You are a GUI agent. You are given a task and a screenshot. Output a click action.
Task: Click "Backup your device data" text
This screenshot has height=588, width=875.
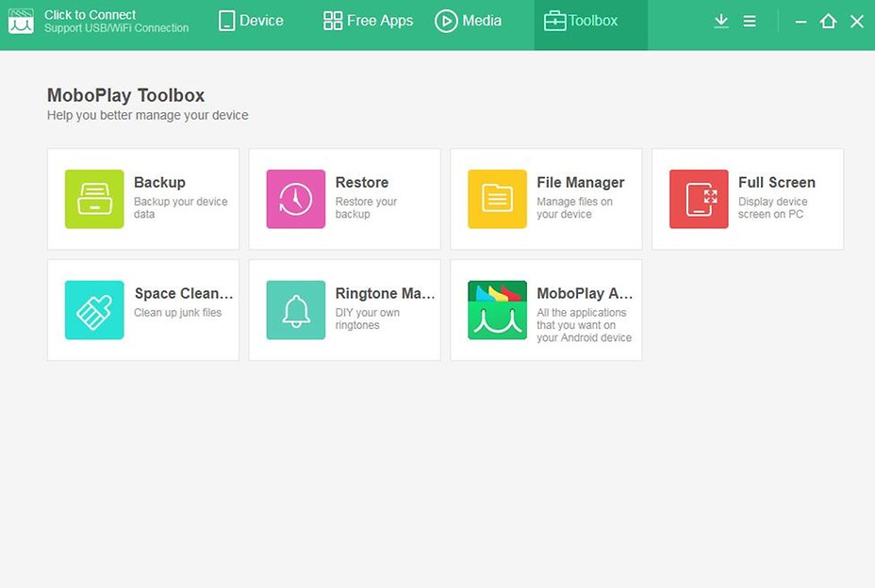[181, 207]
